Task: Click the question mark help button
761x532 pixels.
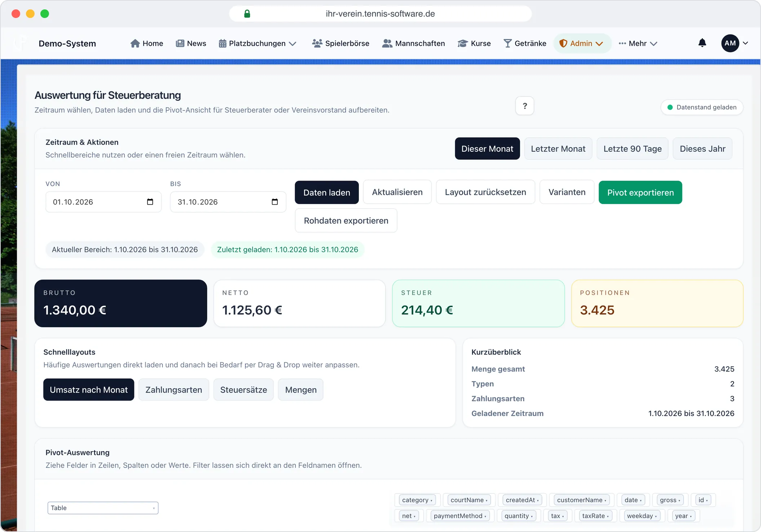Action: 525,106
